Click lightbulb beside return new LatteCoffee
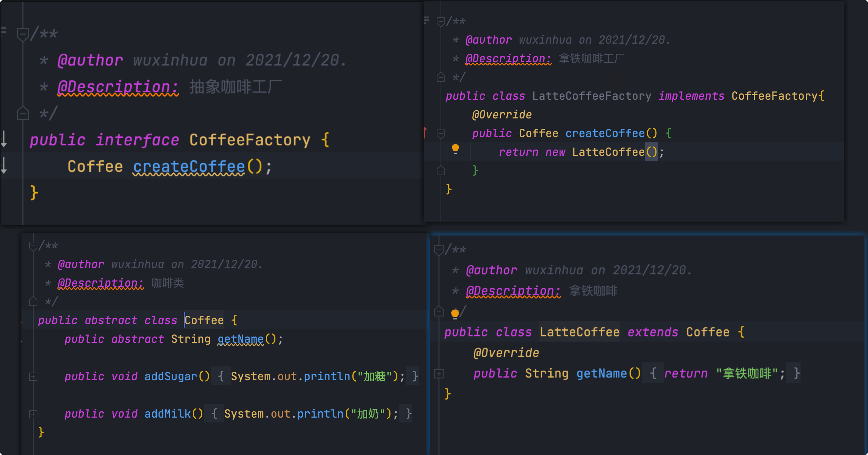Screen dimensions: 868x455 455,149
